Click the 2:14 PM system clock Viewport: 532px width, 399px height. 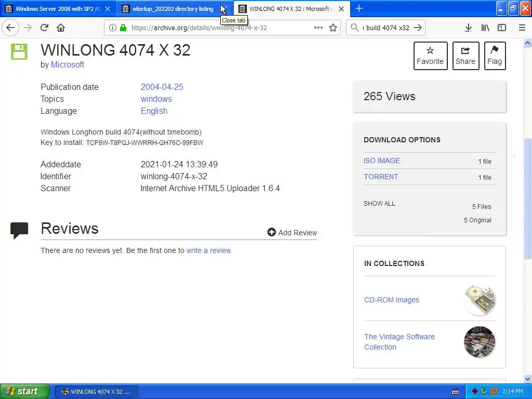(513, 391)
